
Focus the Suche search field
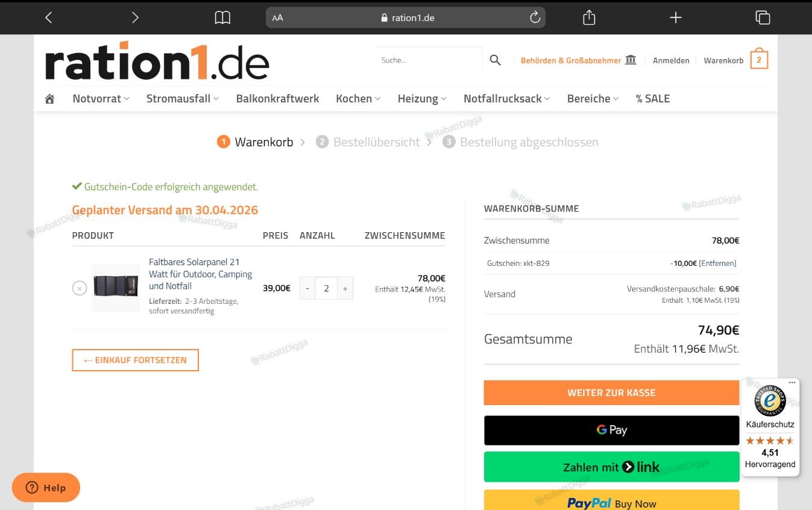(x=430, y=60)
